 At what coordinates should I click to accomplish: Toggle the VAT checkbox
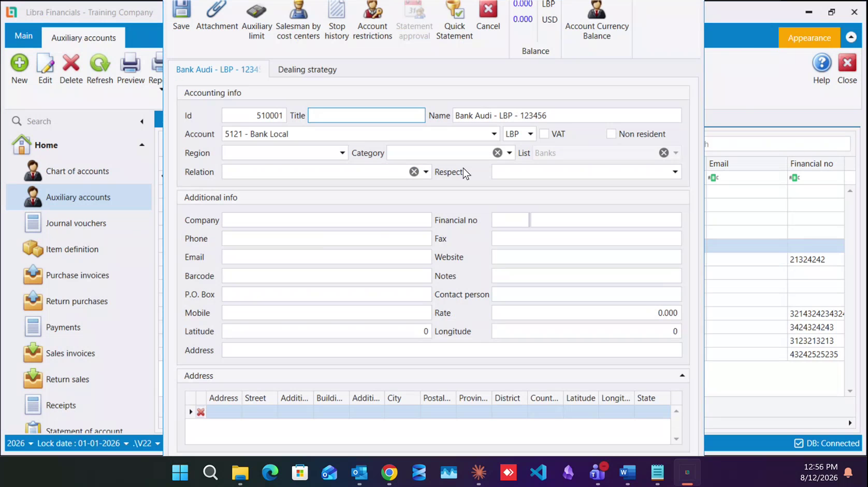pyautogui.click(x=544, y=134)
